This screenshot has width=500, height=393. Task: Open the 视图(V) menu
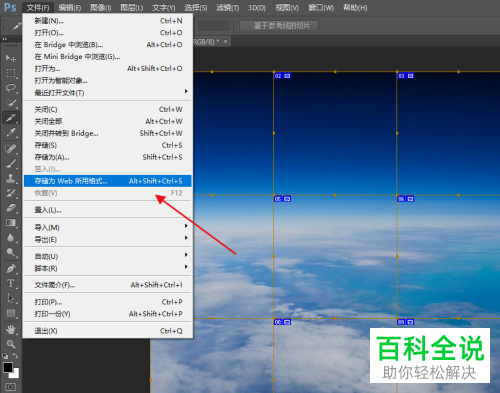pos(287,7)
